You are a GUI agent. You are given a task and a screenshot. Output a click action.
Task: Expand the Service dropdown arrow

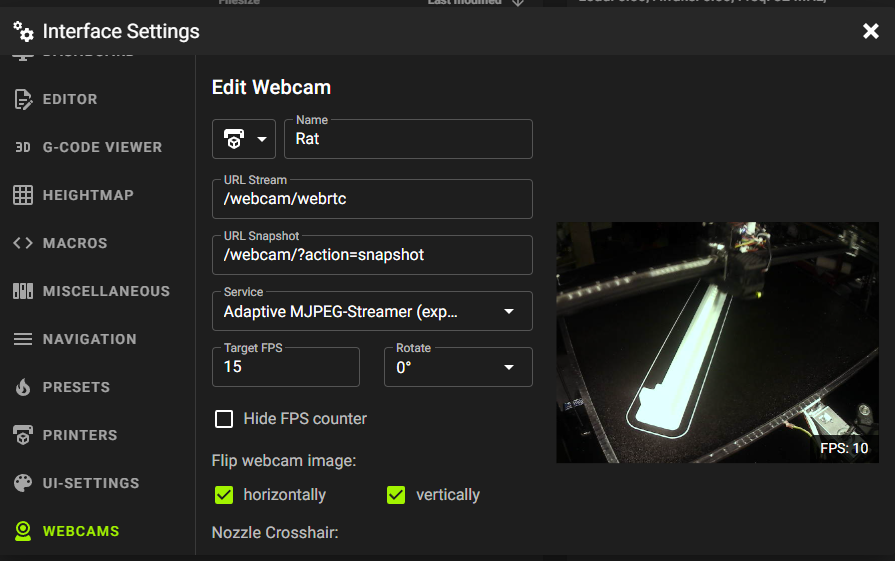click(509, 312)
